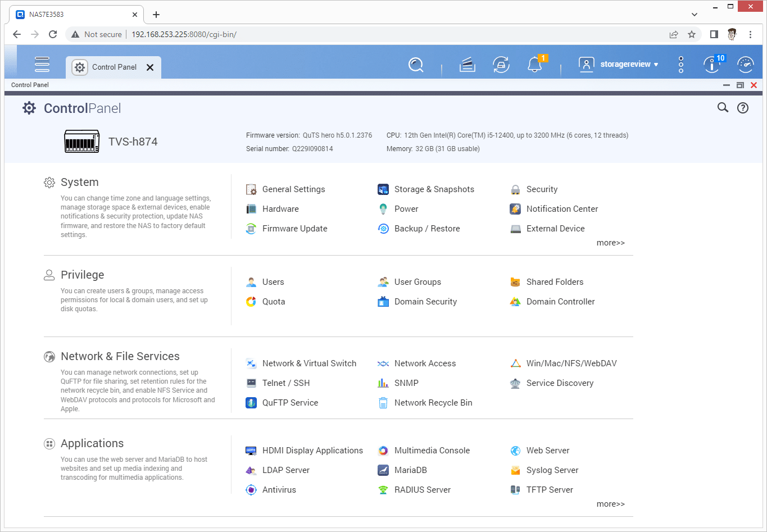Open notifications bell with badge 1
Viewport: 767px width, 532px height.
click(x=535, y=65)
